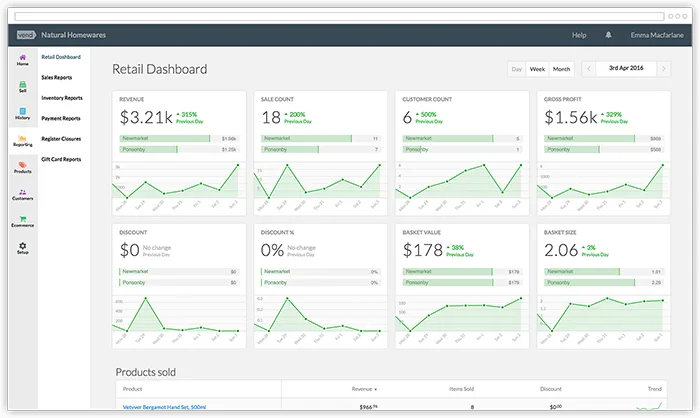
Task: Click the Help link
Action: tap(579, 35)
